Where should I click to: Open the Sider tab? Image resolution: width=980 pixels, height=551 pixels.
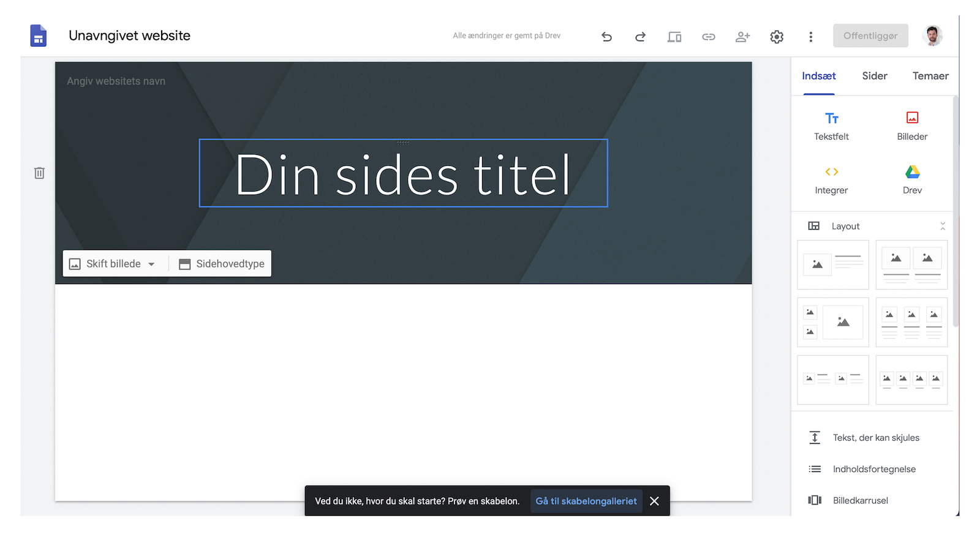pyautogui.click(x=874, y=75)
